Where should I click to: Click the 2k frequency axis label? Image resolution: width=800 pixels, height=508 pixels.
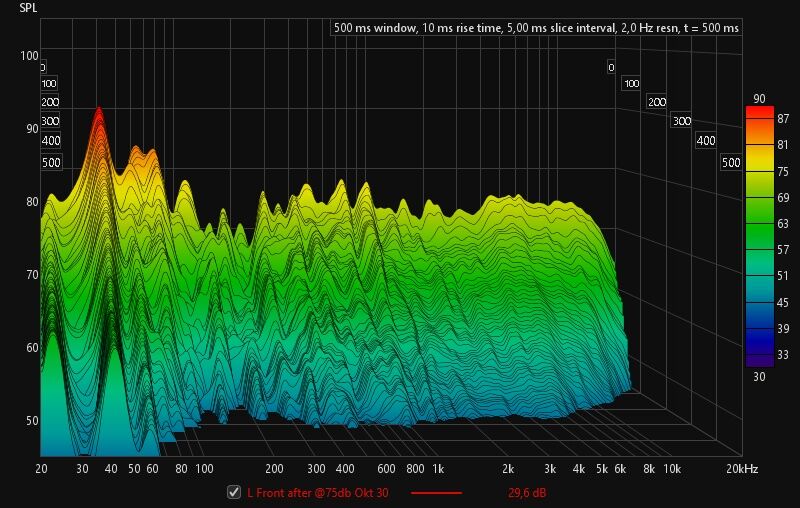tap(508, 469)
